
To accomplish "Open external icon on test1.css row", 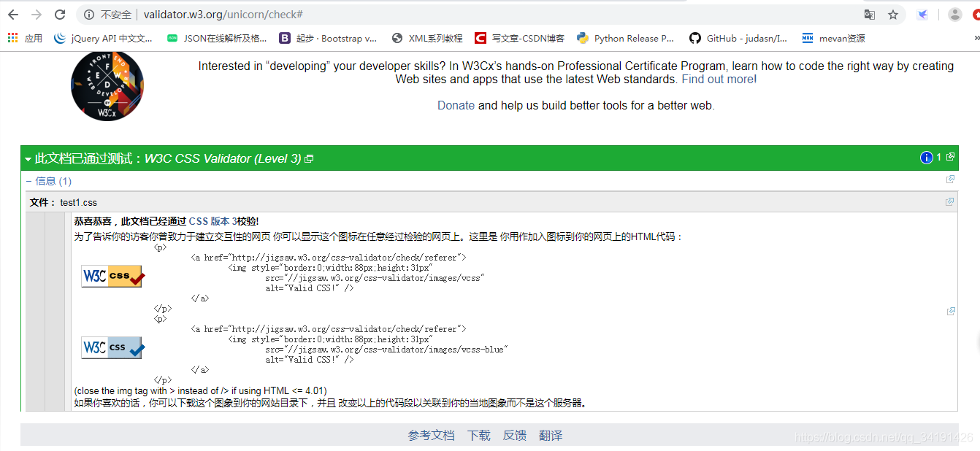I will (949, 201).
